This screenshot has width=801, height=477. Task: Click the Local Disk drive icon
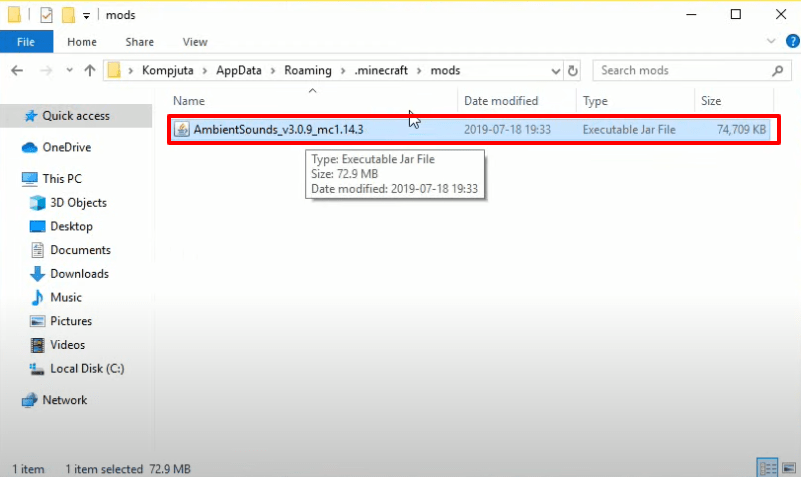(x=36, y=369)
